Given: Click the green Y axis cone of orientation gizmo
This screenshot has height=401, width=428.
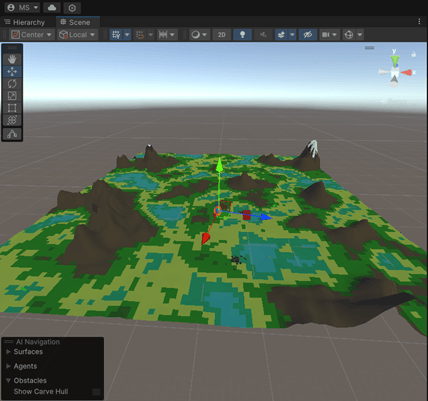Looking at the screenshot, I should pos(394,60).
